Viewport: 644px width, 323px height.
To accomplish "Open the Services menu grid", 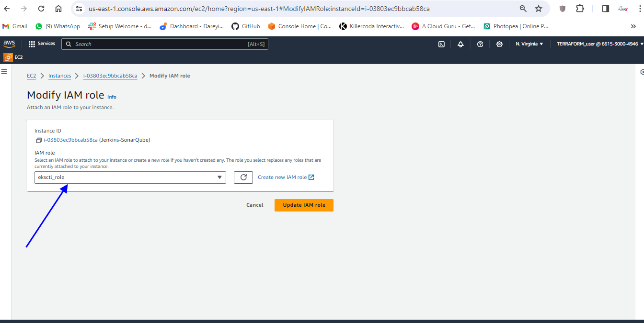I will click(x=42, y=44).
